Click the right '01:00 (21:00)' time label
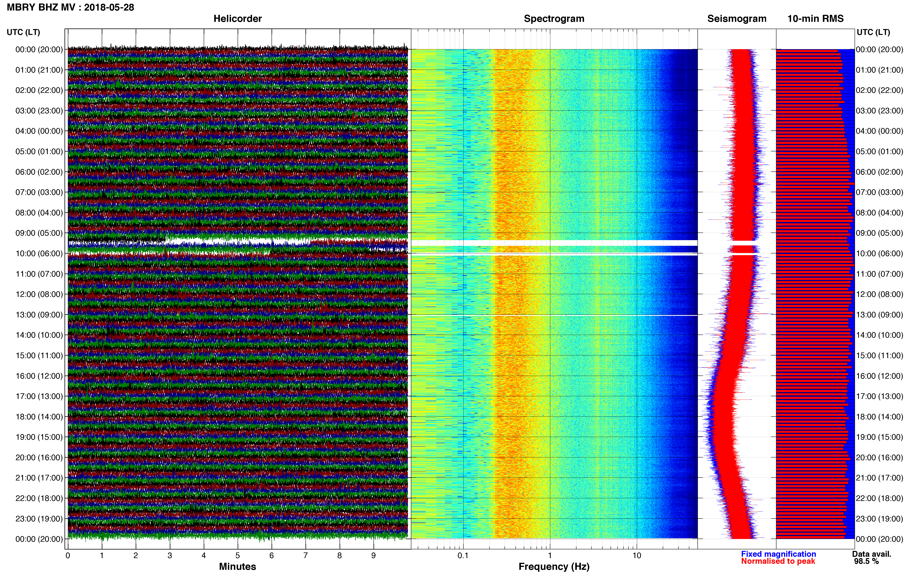This screenshot has height=578, width=924. [x=880, y=70]
